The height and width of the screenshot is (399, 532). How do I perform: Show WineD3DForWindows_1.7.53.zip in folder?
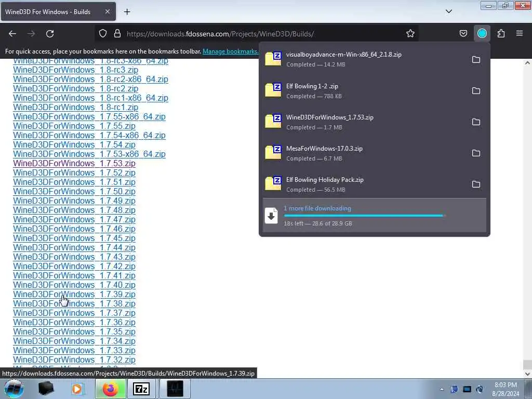pyautogui.click(x=476, y=122)
